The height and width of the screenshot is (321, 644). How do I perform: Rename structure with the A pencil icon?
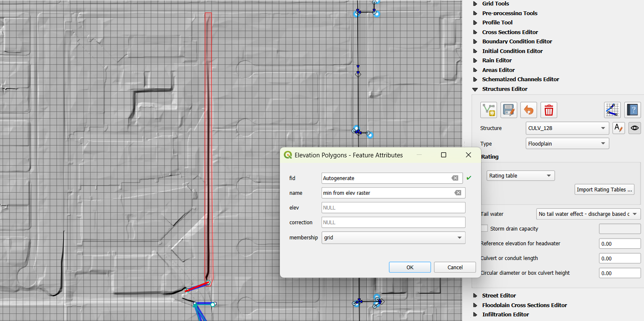point(618,128)
